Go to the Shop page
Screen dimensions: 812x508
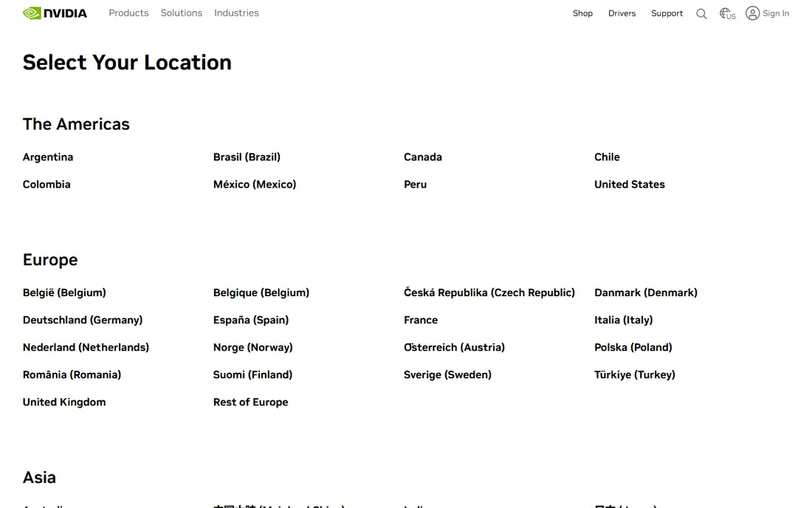582,13
